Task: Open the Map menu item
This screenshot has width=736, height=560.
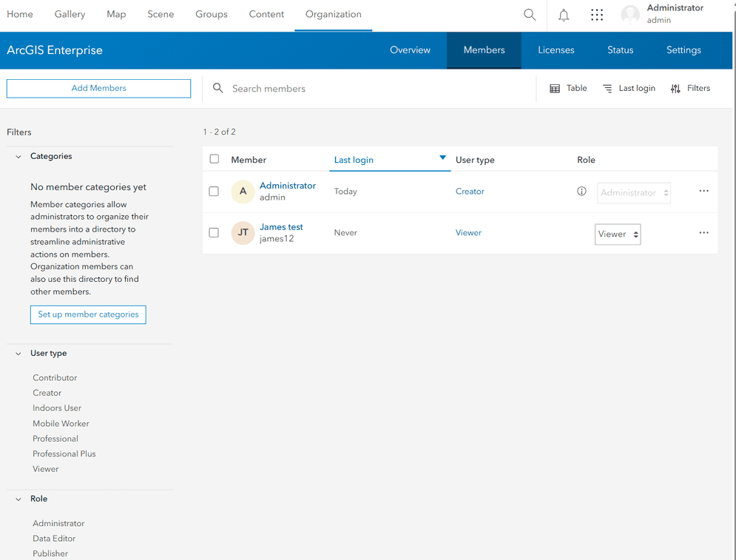Action: tap(116, 15)
